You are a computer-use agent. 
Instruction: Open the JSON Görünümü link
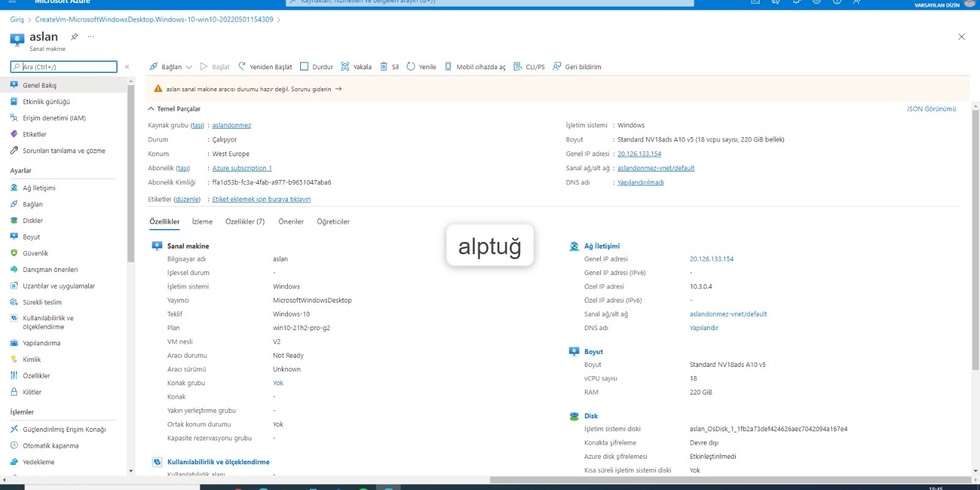click(931, 109)
